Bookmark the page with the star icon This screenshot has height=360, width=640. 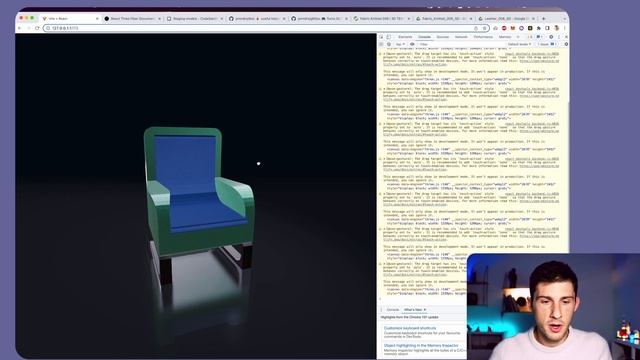pyautogui.click(x=484, y=28)
